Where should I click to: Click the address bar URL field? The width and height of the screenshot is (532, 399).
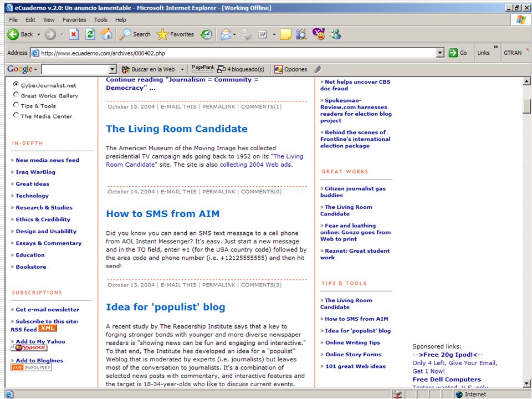point(238,53)
